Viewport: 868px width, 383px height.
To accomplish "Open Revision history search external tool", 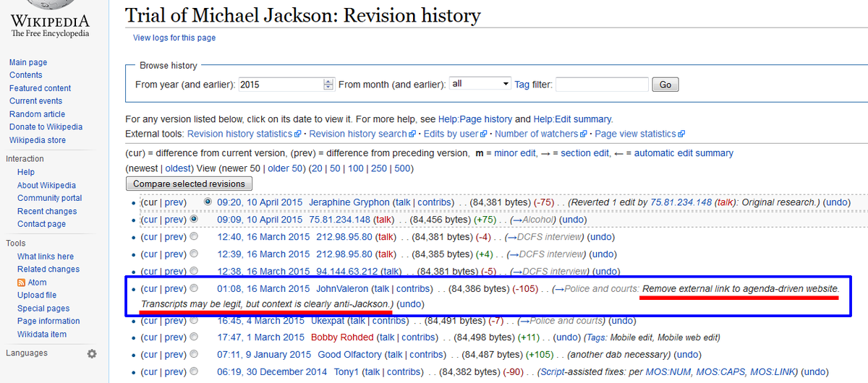I will tap(362, 134).
